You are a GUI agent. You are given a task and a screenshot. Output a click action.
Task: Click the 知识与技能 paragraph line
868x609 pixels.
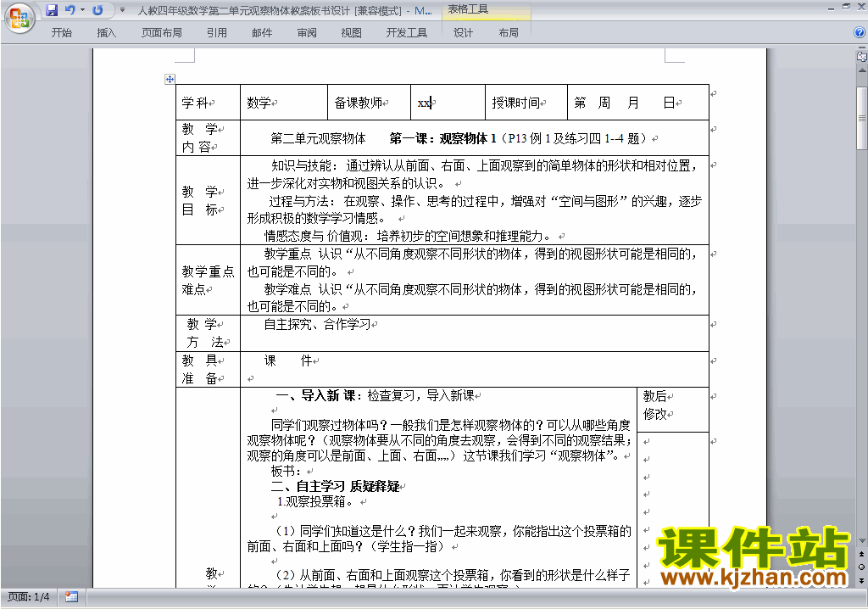484,165
